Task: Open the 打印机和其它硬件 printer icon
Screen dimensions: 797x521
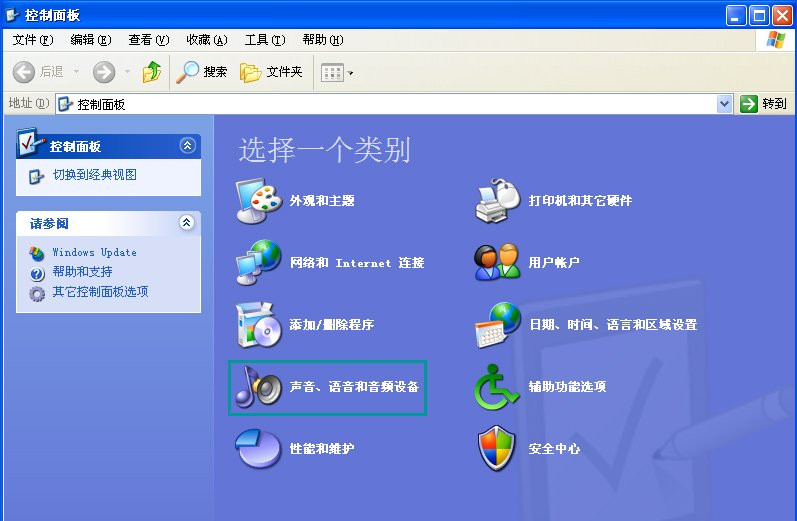Action: 498,201
